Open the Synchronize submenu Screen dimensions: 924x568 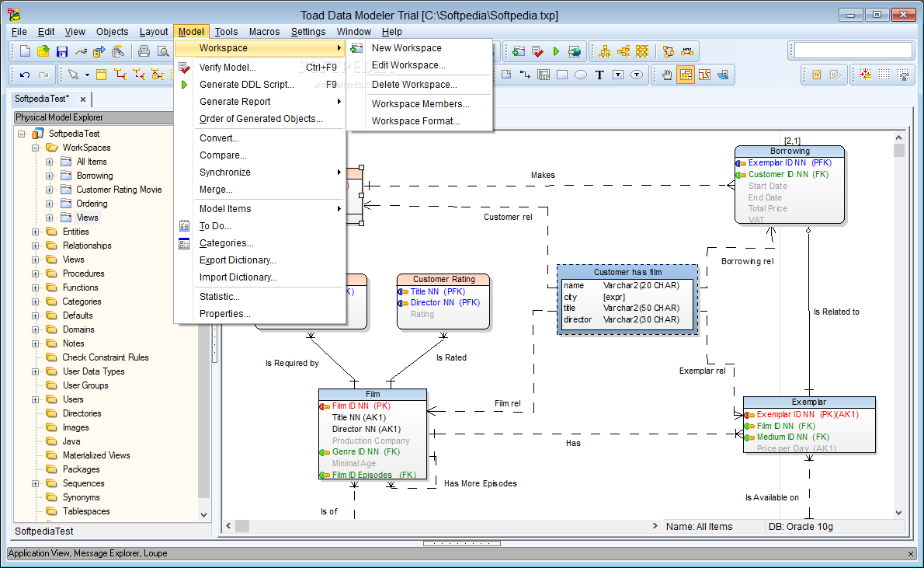pyautogui.click(x=260, y=172)
